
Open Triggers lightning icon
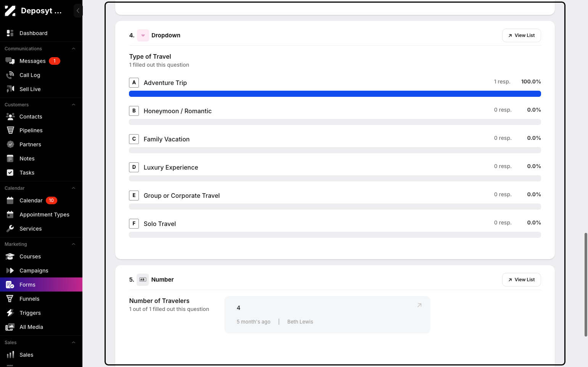click(x=10, y=313)
